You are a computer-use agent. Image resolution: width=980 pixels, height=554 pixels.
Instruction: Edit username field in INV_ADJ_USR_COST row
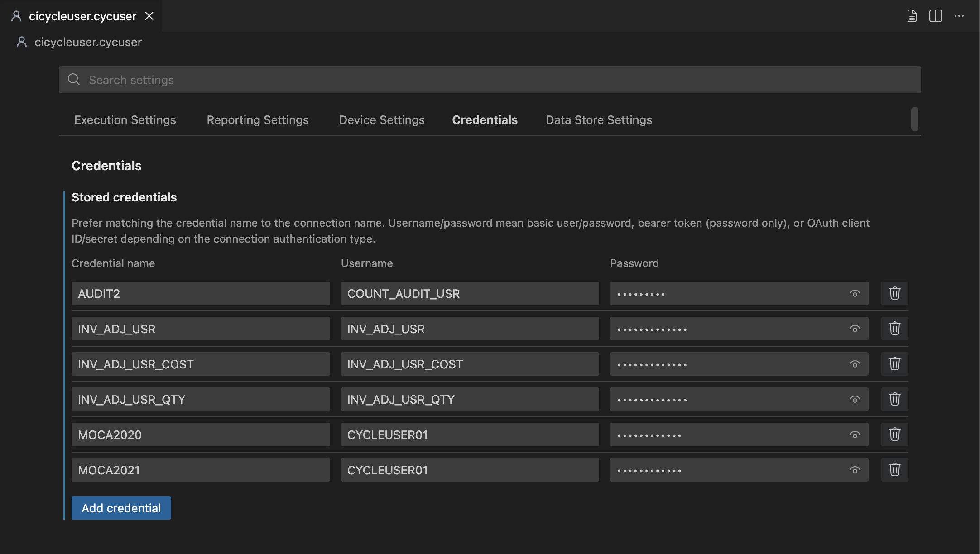pos(470,364)
